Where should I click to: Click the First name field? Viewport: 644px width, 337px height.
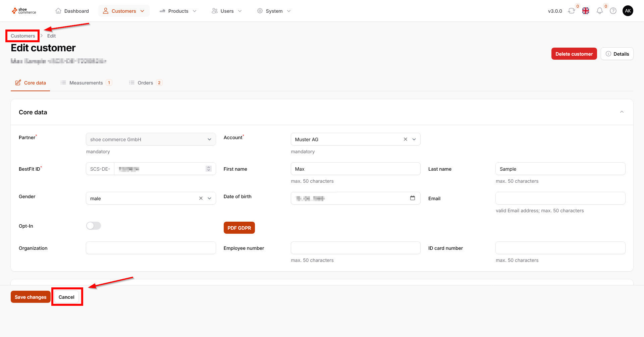[356, 169]
